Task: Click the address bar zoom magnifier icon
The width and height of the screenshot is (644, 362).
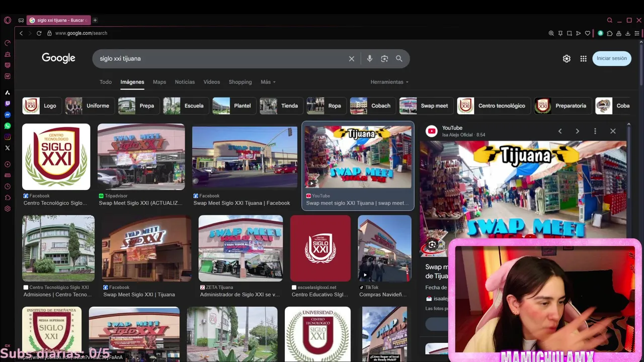Action: coord(551,33)
